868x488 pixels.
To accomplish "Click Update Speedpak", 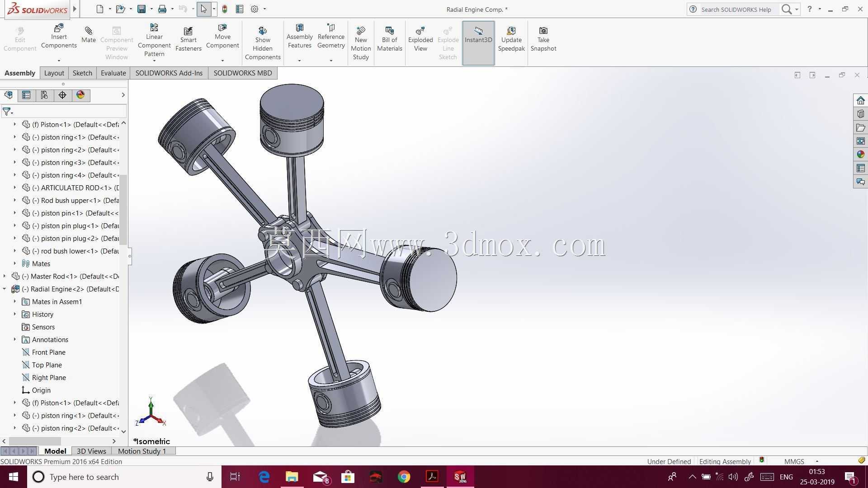I will click(x=511, y=39).
